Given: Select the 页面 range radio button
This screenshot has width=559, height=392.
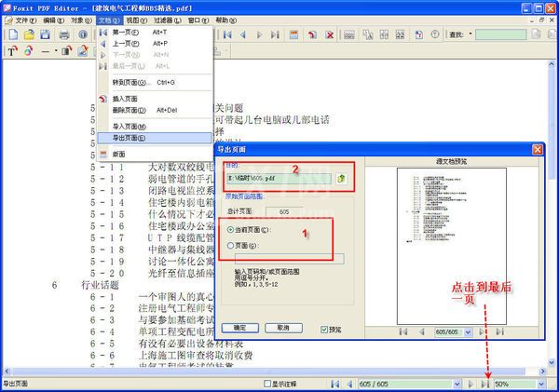Looking at the screenshot, I should coord(230,246).
